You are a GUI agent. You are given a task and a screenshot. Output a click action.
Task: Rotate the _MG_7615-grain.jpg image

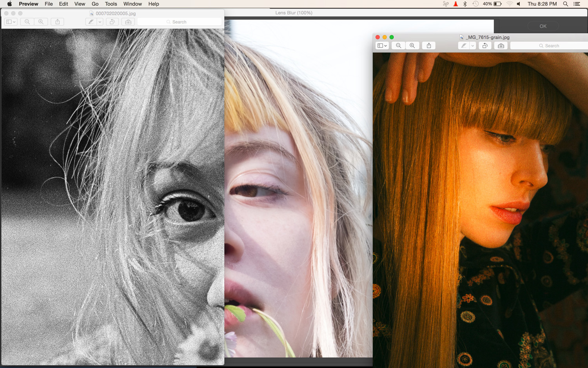click(485, 46)
